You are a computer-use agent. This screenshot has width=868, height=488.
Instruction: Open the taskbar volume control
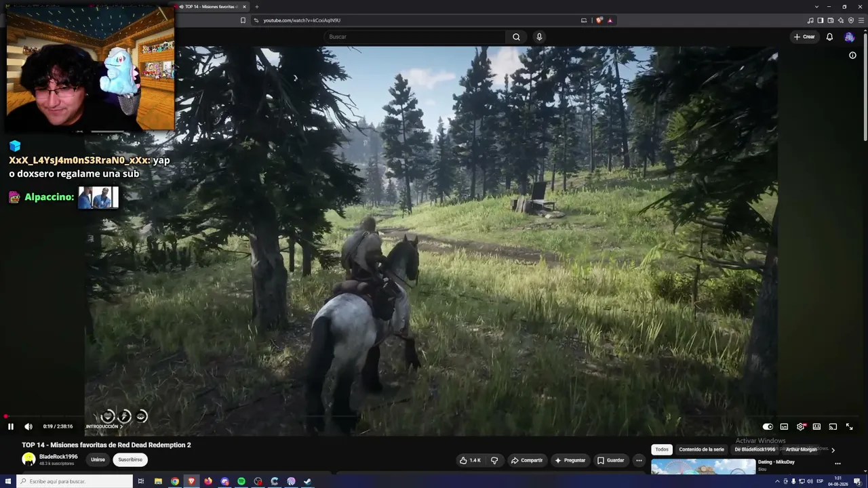[x=810, y=481]
